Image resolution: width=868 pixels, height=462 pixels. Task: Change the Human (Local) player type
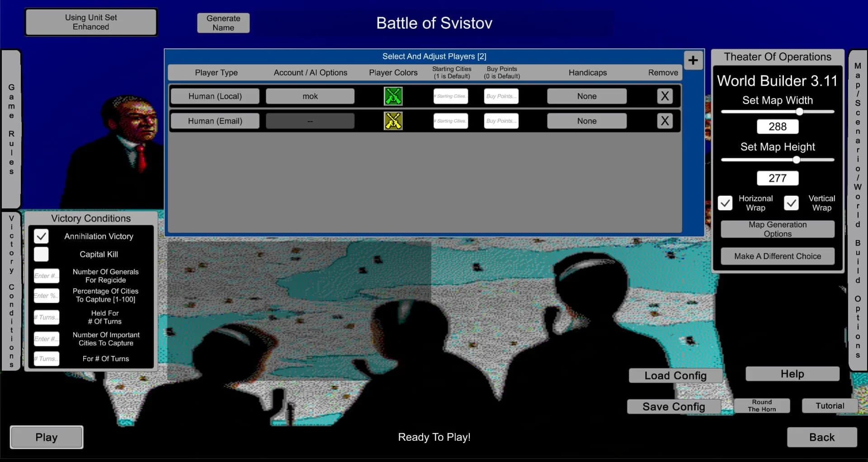tap(215, 96)
